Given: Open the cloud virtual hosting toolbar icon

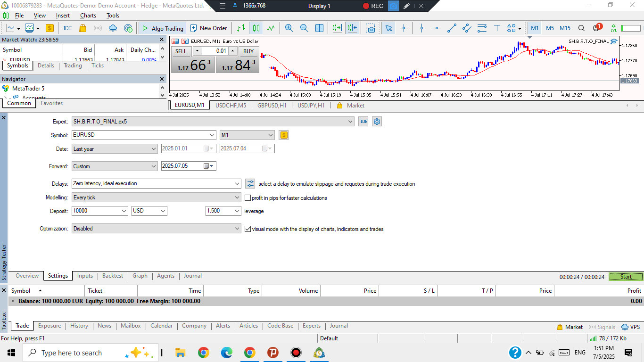Looking at the screenshot, I should coord(113,28).
